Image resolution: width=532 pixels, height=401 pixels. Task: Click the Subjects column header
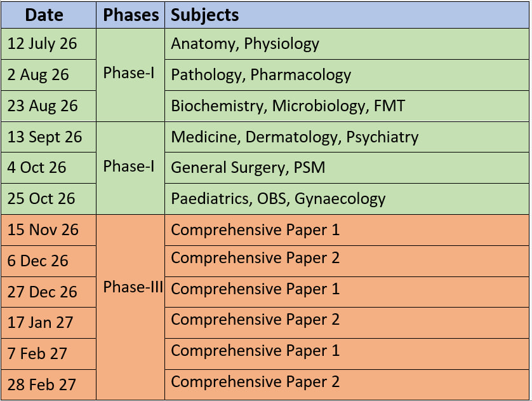(347, 15)
